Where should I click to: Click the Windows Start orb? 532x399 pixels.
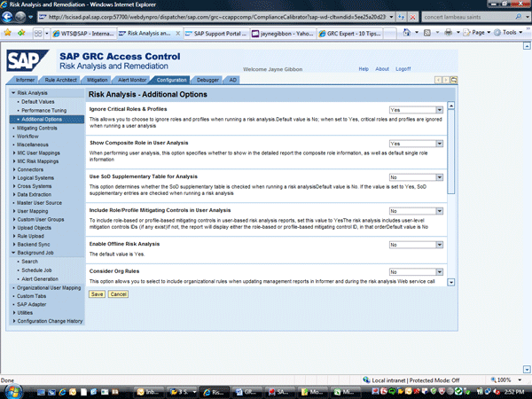[x=13, y=392]
